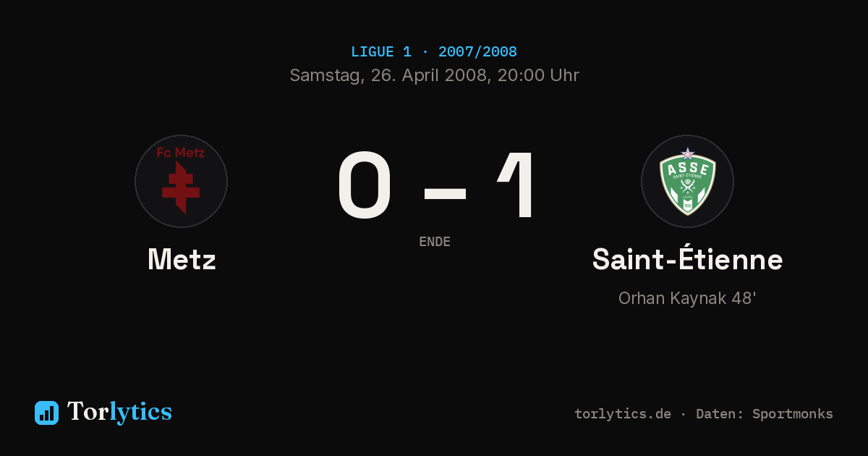Click the Torlytics bar chart logo icon

[46, 413]
